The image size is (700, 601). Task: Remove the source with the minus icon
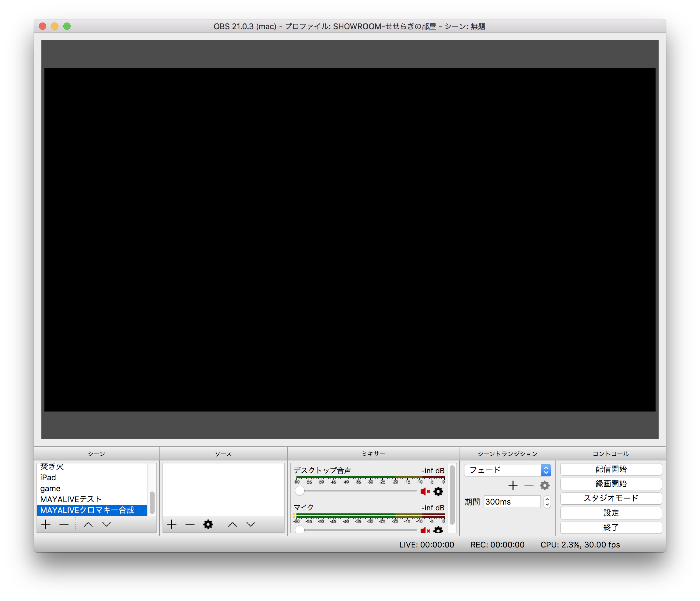(x=190, y=524)
